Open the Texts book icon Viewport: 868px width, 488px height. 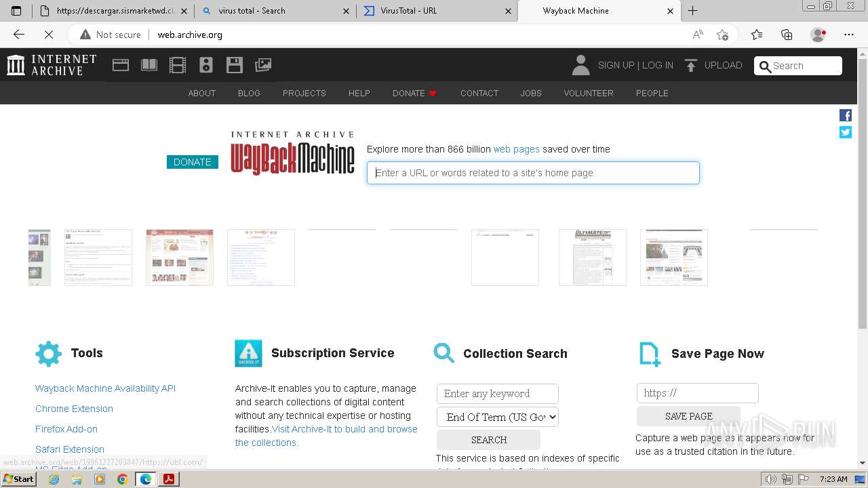149,65
